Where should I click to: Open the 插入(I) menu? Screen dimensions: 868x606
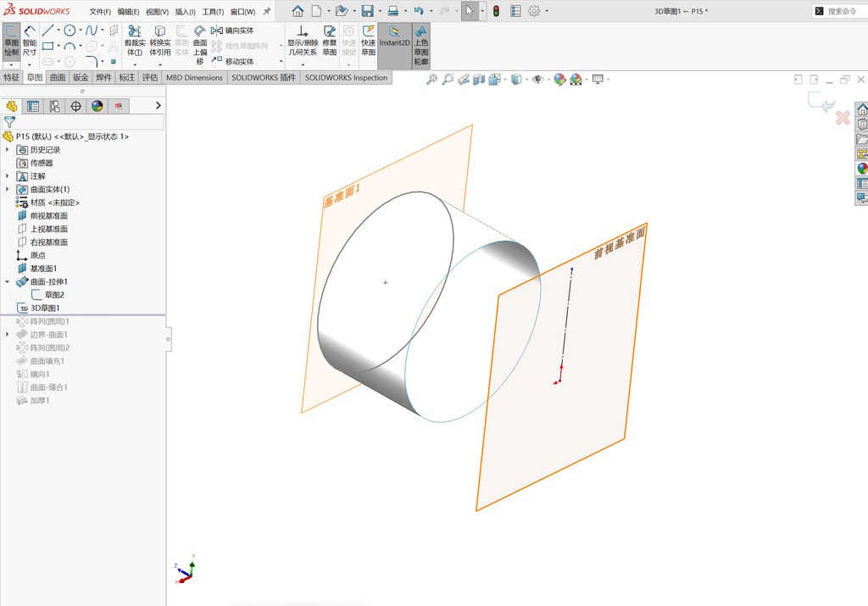tap(186, 12)
